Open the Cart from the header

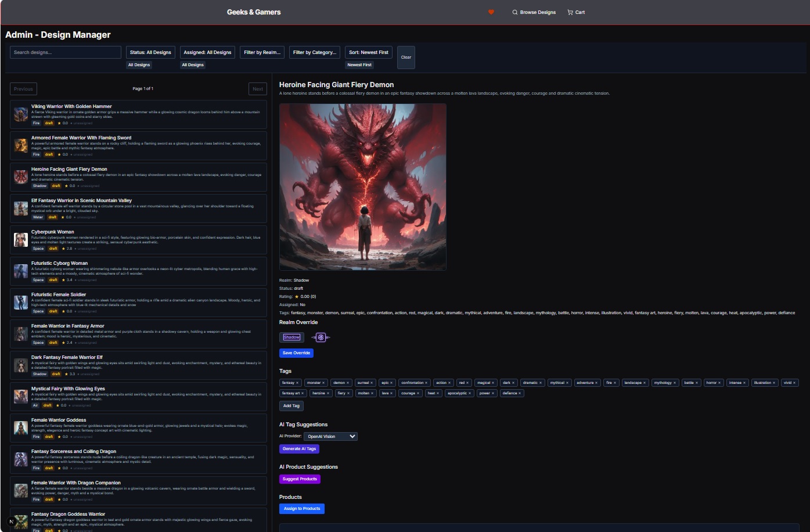pyautogui.click(x=576, y=12)
